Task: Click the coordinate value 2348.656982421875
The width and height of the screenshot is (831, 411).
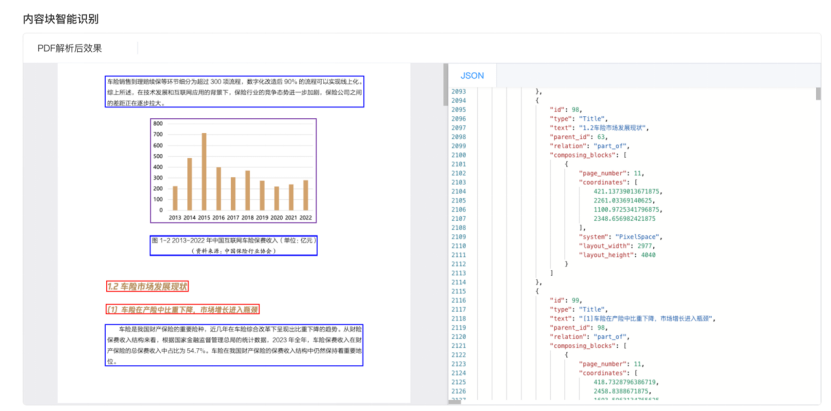Action: click(624, 218)
